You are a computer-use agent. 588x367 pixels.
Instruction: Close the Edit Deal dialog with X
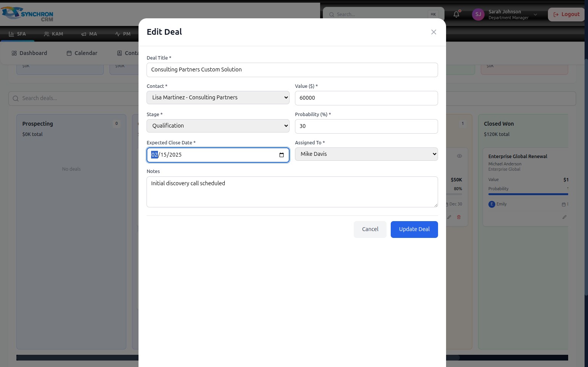pos(433,32)
